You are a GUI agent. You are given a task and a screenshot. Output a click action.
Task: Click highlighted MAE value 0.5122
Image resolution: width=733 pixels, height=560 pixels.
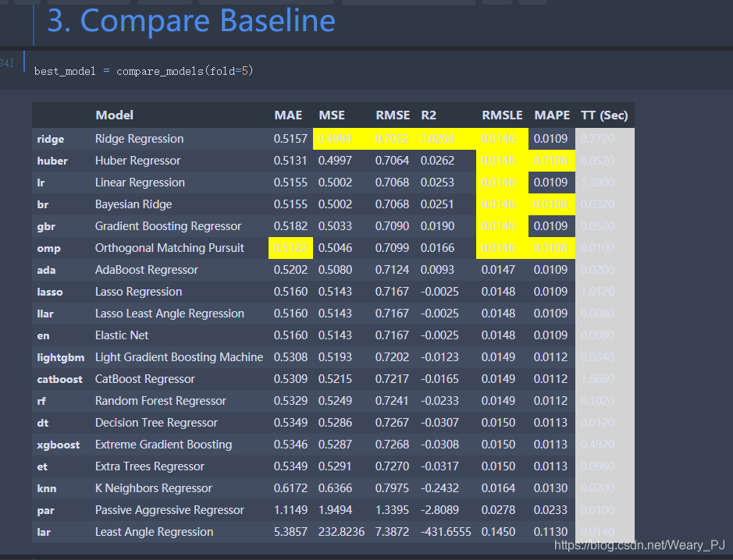(290, 248)
